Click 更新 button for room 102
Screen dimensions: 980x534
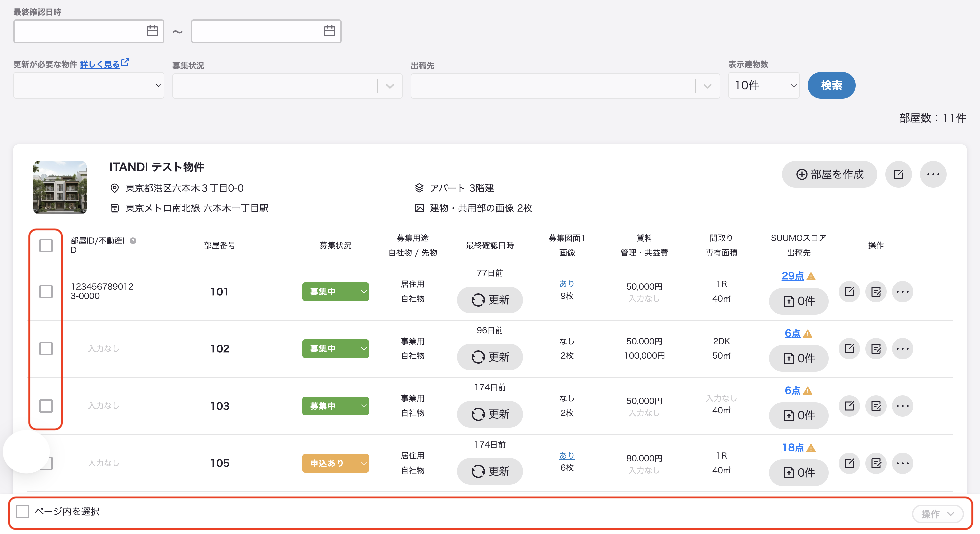(490, 357)
